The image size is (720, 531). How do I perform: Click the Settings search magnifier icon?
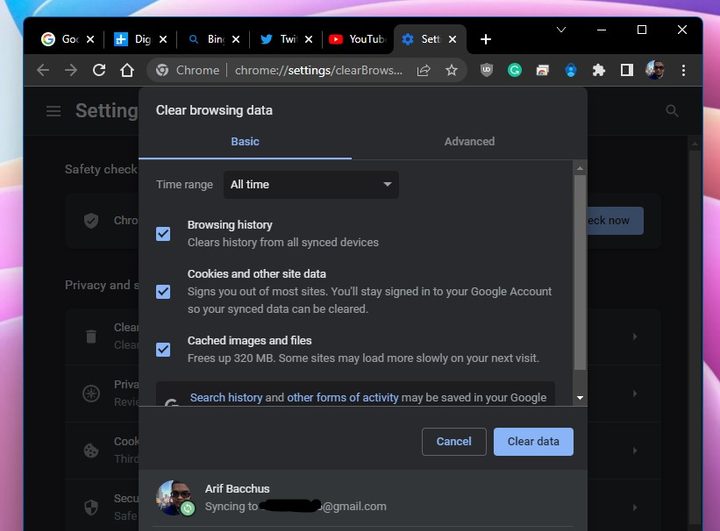672,111
